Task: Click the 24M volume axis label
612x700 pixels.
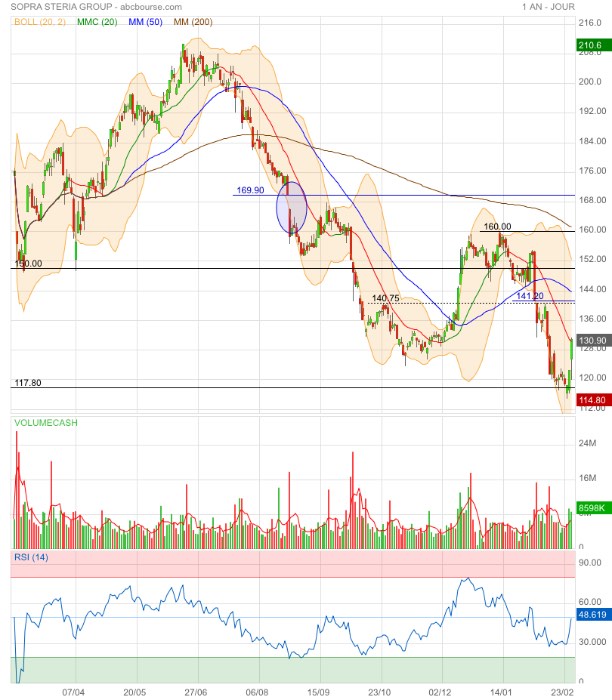Action: [587, 443]
